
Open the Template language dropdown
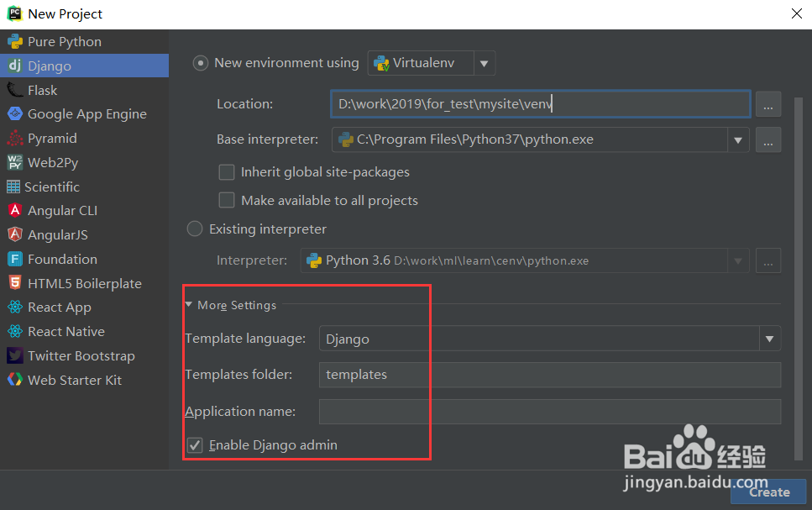[769, 339]
